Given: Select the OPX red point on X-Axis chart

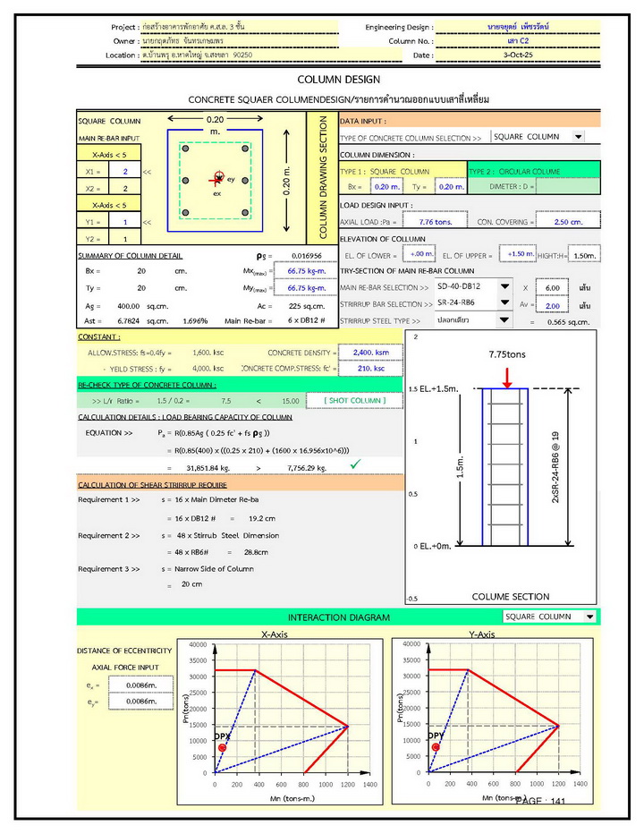Looking at the screenshot, I should pos(222,746).
